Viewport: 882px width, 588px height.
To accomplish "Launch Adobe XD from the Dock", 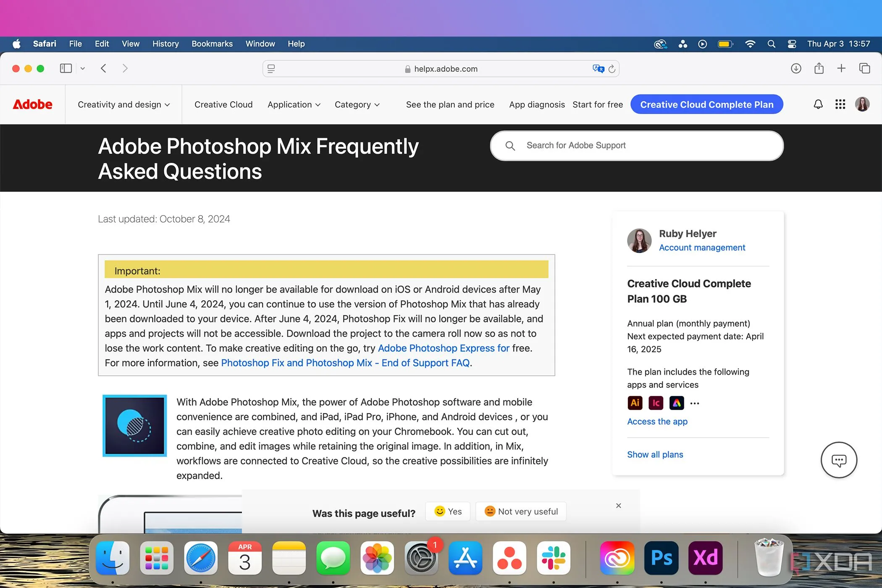I will 705,558.
